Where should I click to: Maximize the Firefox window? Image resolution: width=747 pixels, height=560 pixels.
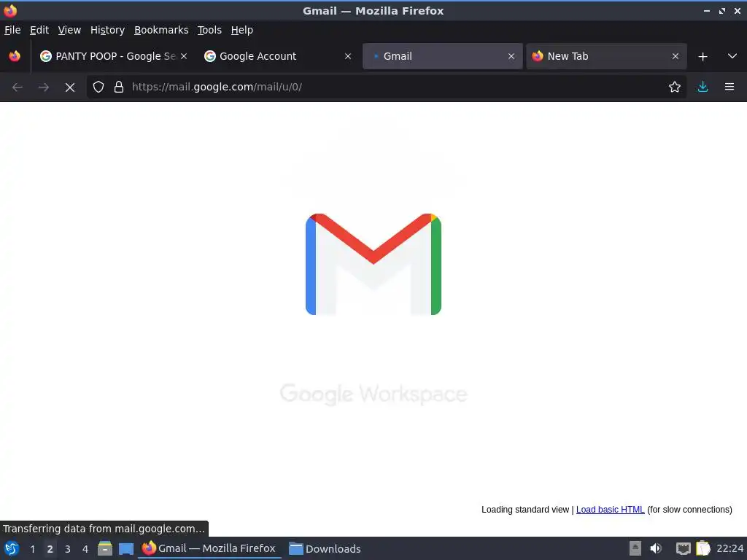(x=722, y=10)
